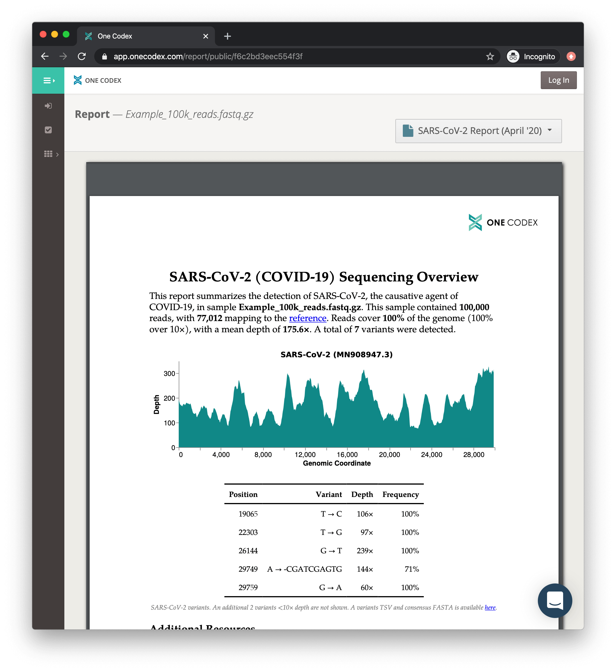Click position 19065 in variants table
The image size is (616, 672).
point(248,514)
